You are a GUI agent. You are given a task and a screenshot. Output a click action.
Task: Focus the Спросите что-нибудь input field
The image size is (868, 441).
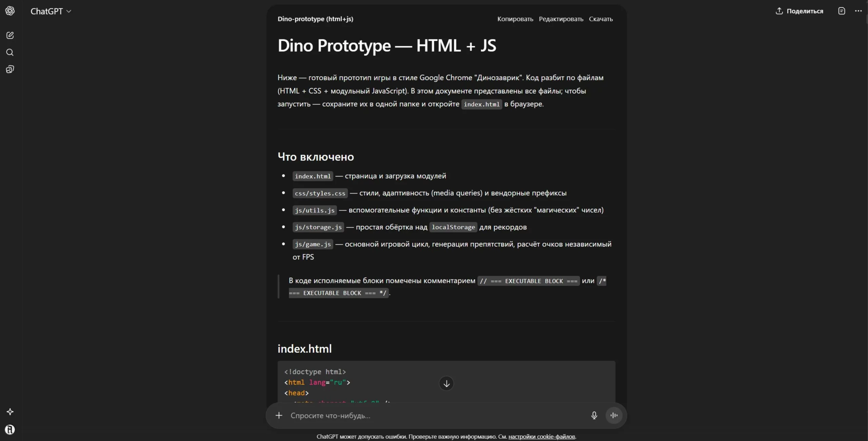pyautogui.click(x=434, y=416)
